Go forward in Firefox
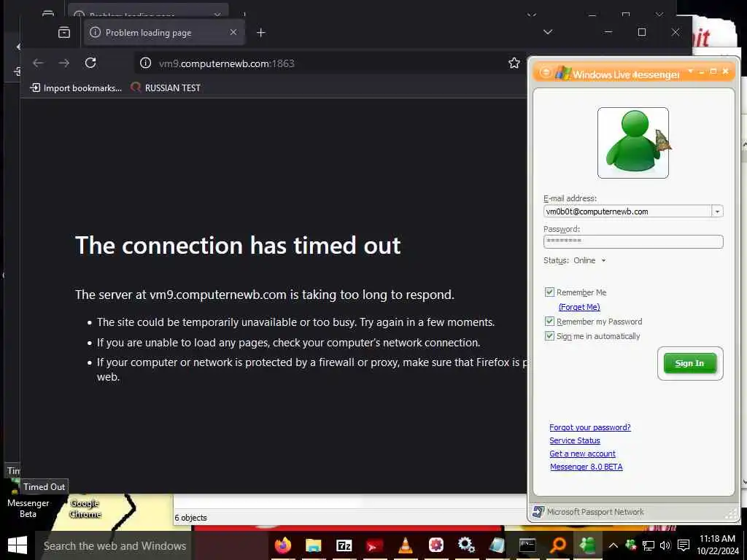 coord(64,63)
